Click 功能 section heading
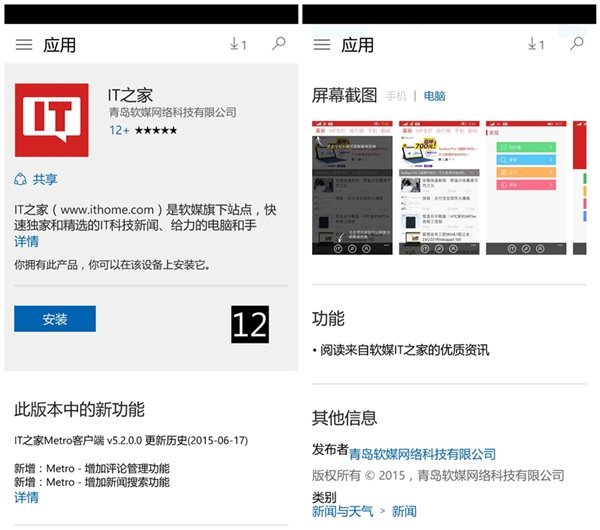Viewport: 600px width, 530px height. point(328,319)
